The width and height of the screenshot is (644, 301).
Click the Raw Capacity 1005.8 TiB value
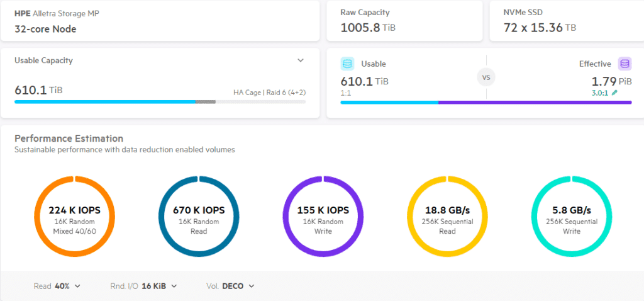pyautogui.click(x=368, y=28)
